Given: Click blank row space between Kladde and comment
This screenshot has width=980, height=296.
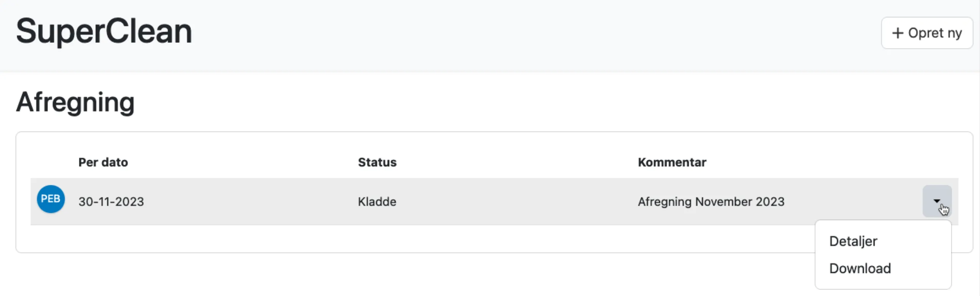Looking at the screenshot, I should pyautogui.click(x=515, y=201).
